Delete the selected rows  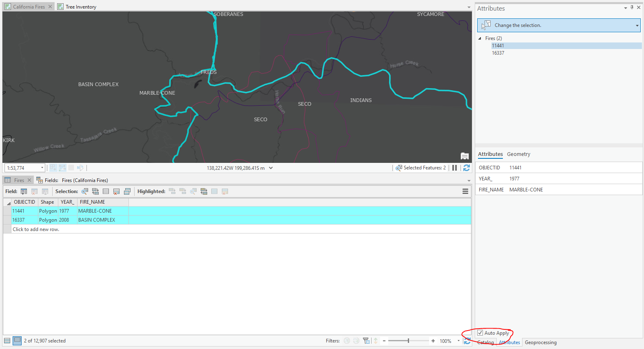(117, 191)
